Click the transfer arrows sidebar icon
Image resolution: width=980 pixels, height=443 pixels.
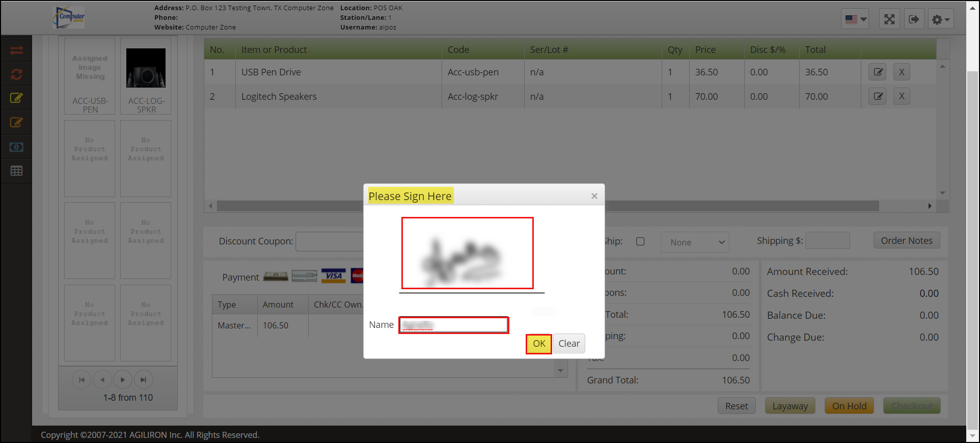click(x=16, y=50)
